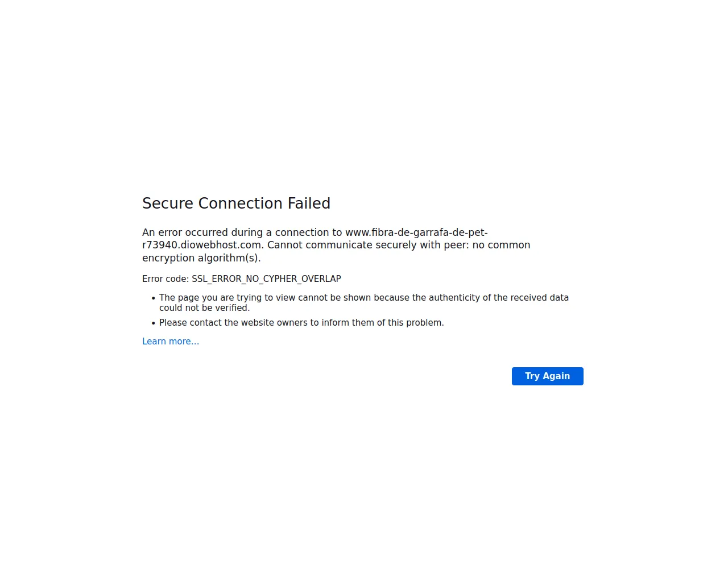Screen dimensions: 728x582
Task: Click the "encryption algorithm(s)." text
Action: tap(201, 258)
